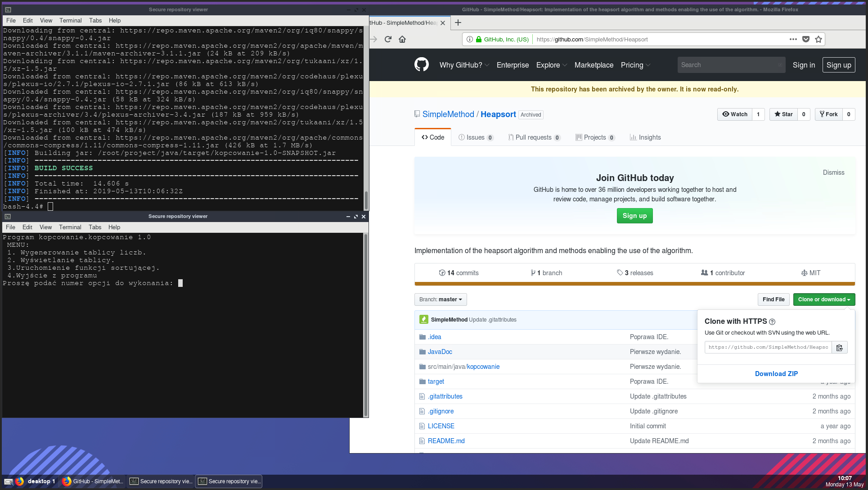868x490 pixels.
Task: Click the GitHub octocat logo
Action: (421, 65)
